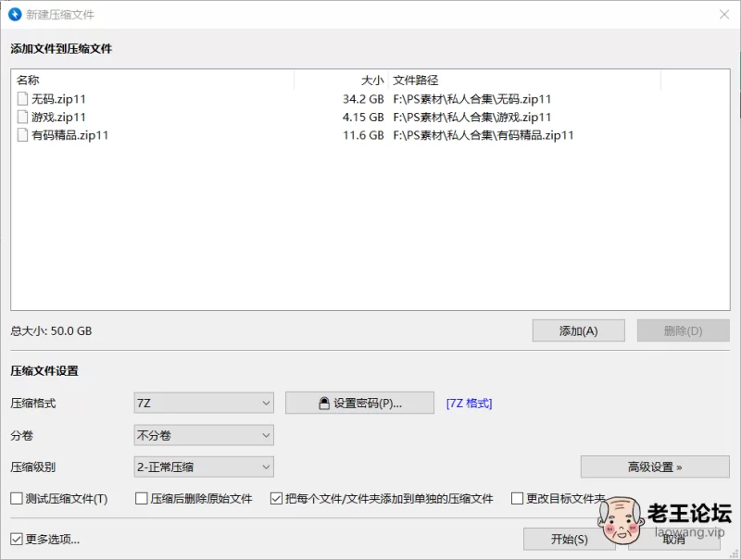The height and width of the screenshot is (560, 741).
Task: Open the 压缩级别 2-正常压缩 dropdown
Action: 204,467
